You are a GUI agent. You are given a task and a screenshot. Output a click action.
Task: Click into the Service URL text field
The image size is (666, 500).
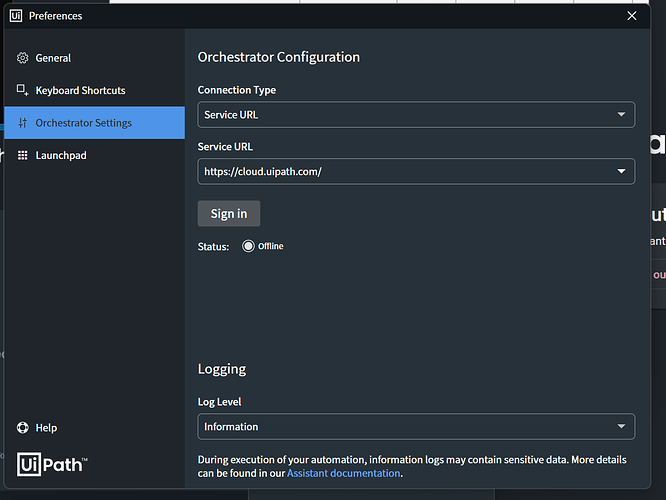pos(400,171)
